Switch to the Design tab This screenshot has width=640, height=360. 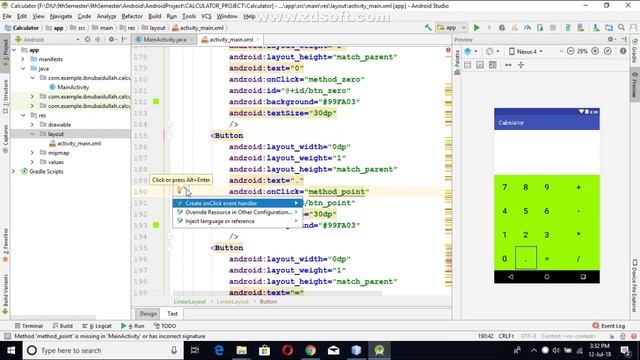point(148,313)
